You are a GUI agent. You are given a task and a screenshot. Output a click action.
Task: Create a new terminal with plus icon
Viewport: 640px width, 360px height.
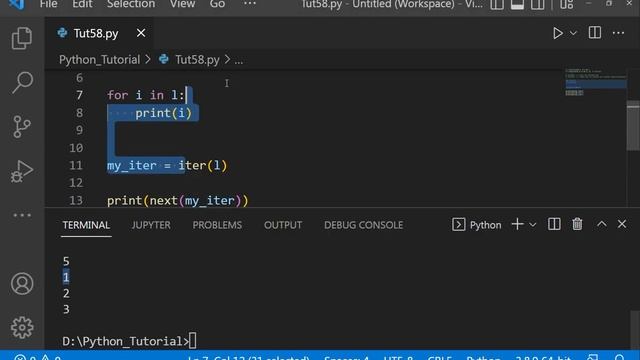click(x=517, y=224)
